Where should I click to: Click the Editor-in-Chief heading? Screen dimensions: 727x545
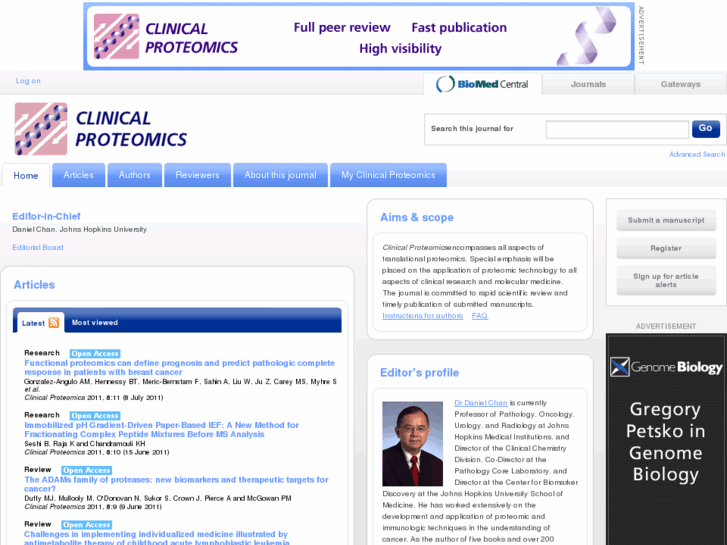tap(46, 216)
